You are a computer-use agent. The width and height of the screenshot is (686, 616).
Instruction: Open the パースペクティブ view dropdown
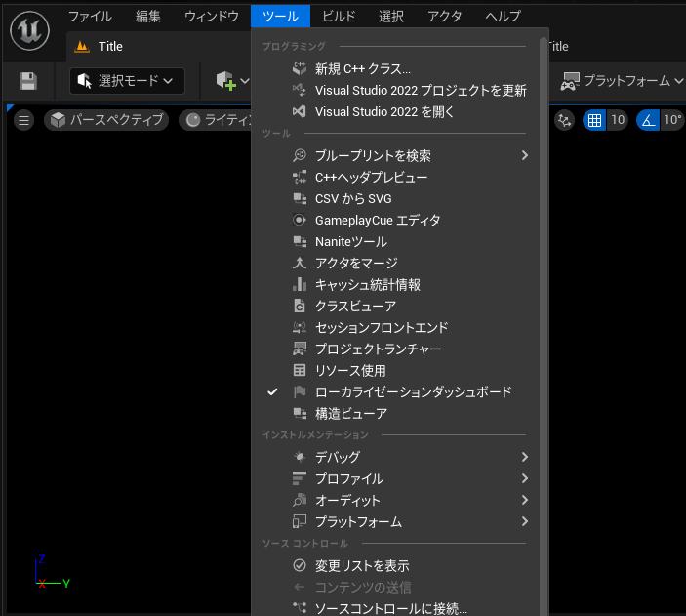click(106, 120)
